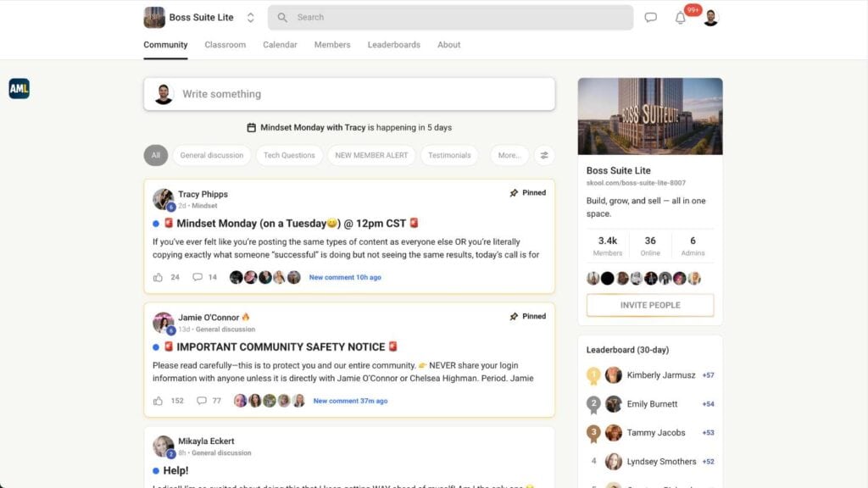This screenshot has width=868, height=488.
Task: Switch to the Community tab
Action: tap(165, 45)
